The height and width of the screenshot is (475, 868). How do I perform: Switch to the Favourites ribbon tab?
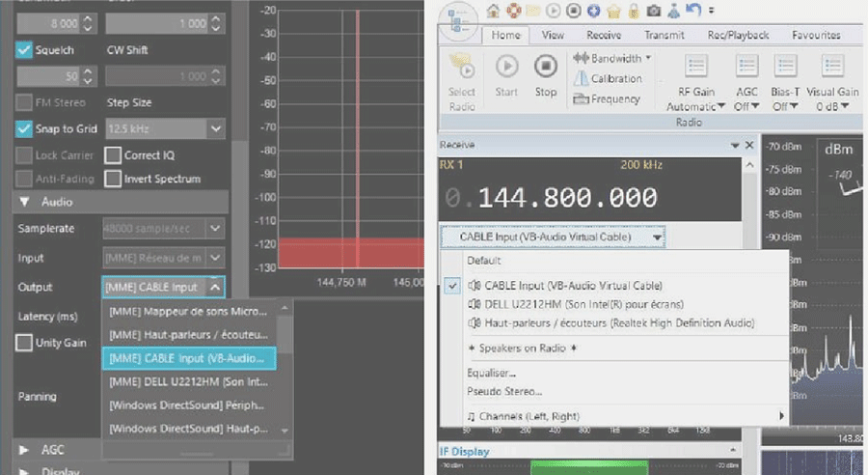pyautogui.click(x=816, y=35)
